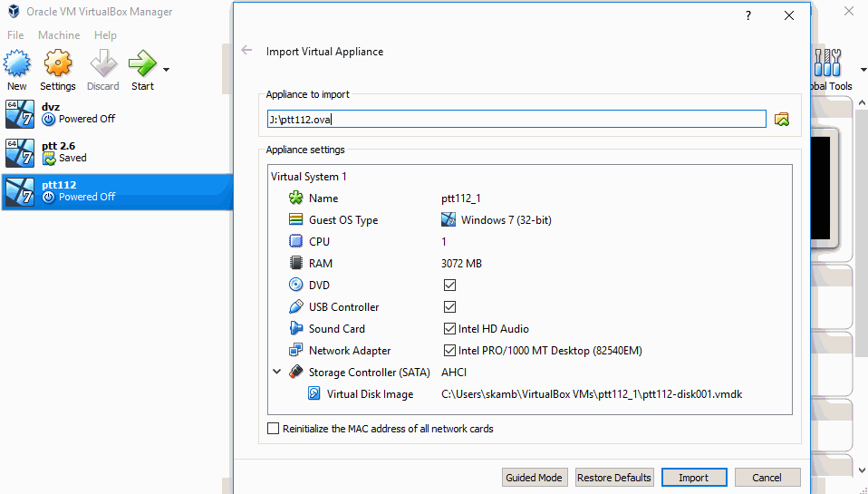The width and height of the screenshot is (868, 494).
Task: Click the appliance file path field
Action: tap(516, 119)
